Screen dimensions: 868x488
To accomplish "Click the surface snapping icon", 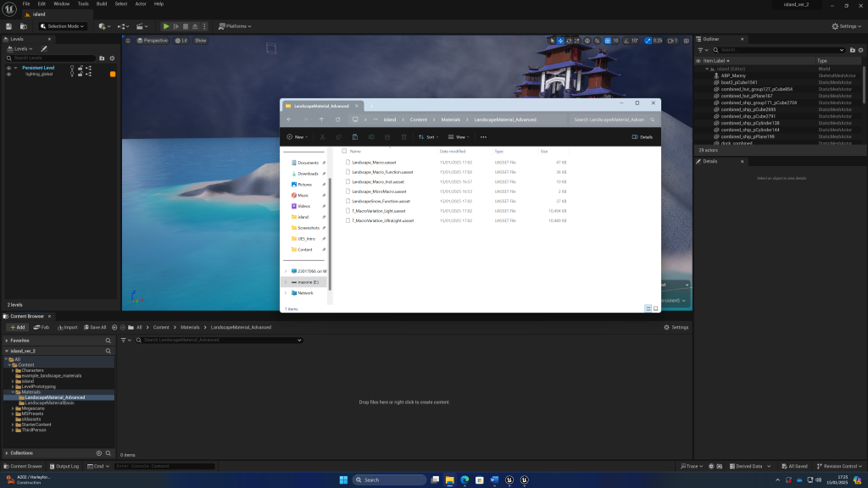I will click(x=597, y=41).
